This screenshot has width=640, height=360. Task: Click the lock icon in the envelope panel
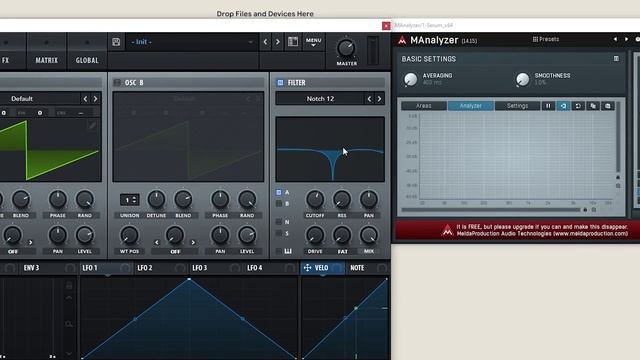coord(69,285)
